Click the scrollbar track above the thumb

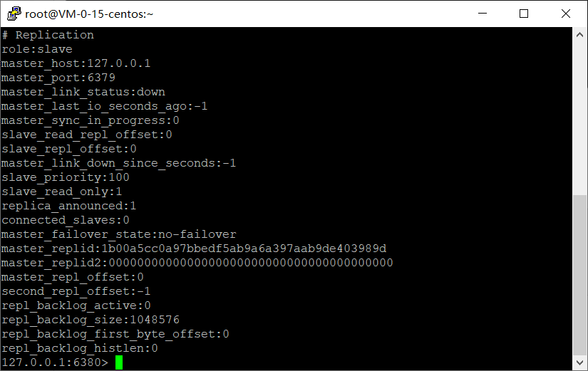580,114
